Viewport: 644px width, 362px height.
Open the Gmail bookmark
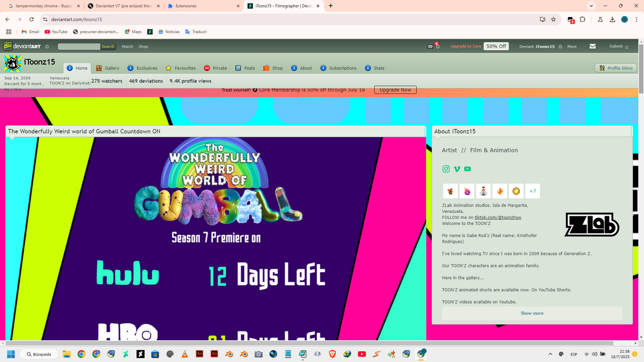tap(30, 32)
